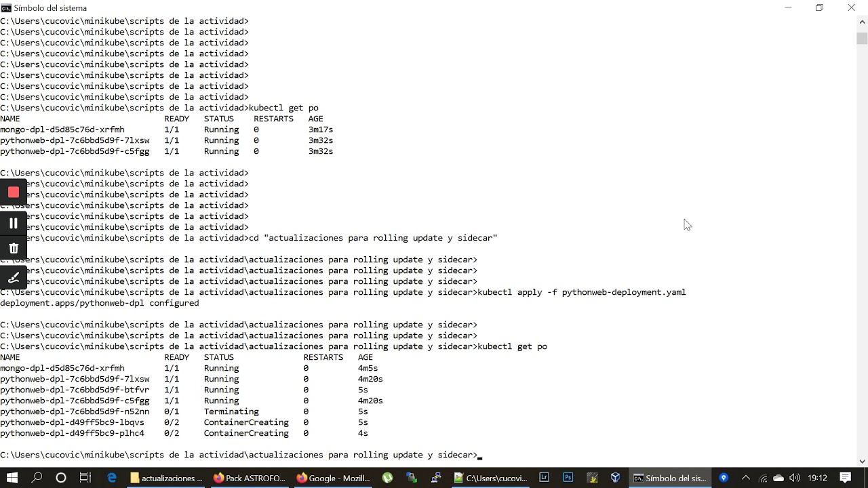Click the '4m5s' age of the mongo pod

point(368,368)
